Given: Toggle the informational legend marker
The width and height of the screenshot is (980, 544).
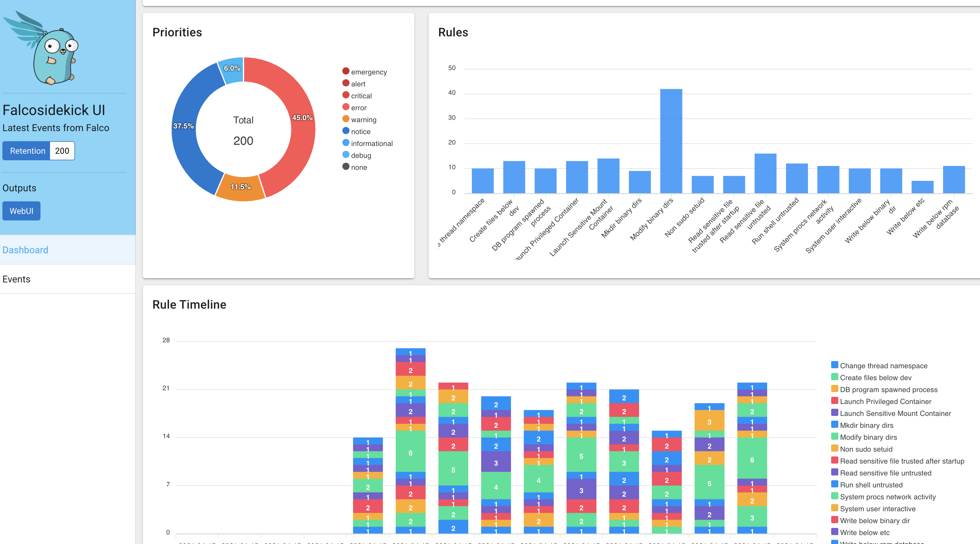Looking at the screenshot, I should pyautogui.click(x=345, y=143).
